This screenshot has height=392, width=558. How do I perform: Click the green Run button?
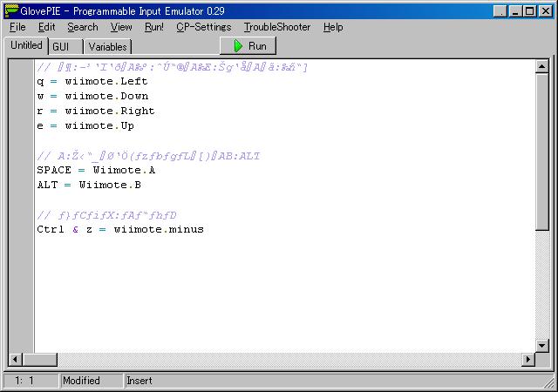pyautogui.click(x=248, y=46)
